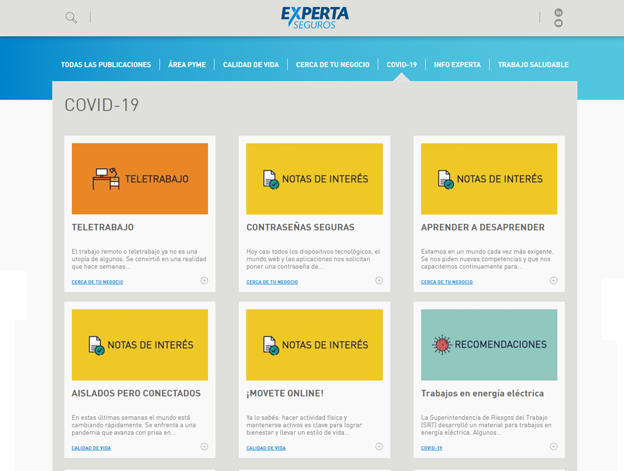Open the YouTube social icon
The image size is (624, 471).
point(558,23)
